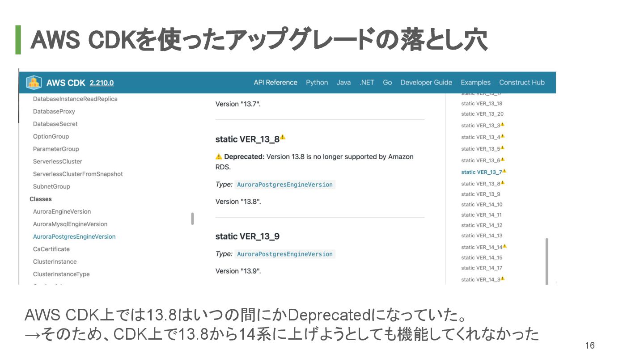Jump to static VER_13_4 in contents list
The height and width of the screenshot is (362, 644).
pos(481,137)
